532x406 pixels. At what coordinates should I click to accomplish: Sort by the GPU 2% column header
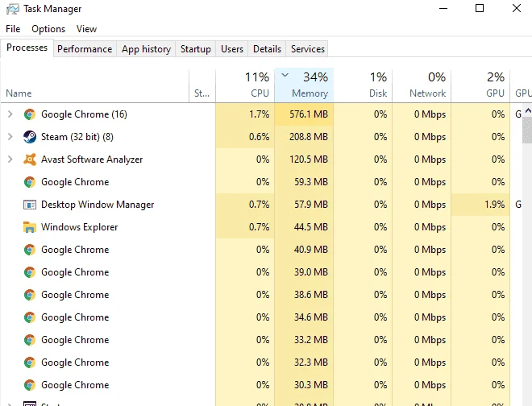point(480,85)
